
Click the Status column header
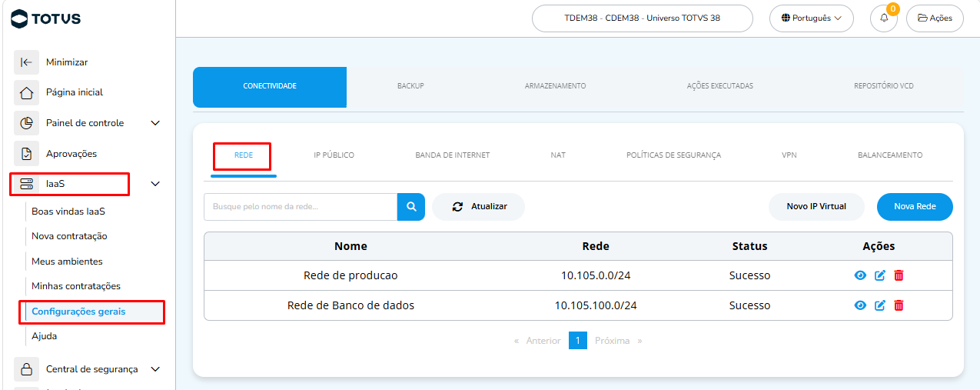coord(749,246)
